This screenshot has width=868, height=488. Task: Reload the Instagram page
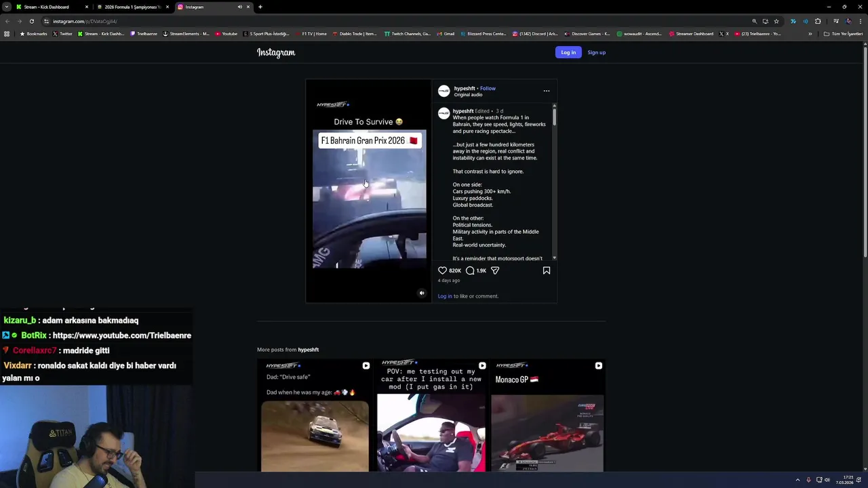coord(31,21)
